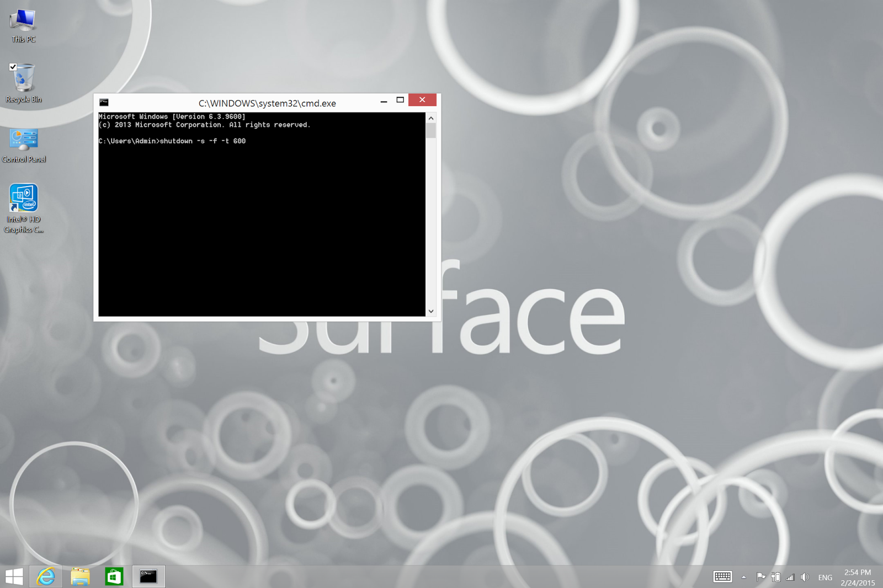
Task: Show hidden system tray icons
Action: pyautogui.click(x=744, y=578)
